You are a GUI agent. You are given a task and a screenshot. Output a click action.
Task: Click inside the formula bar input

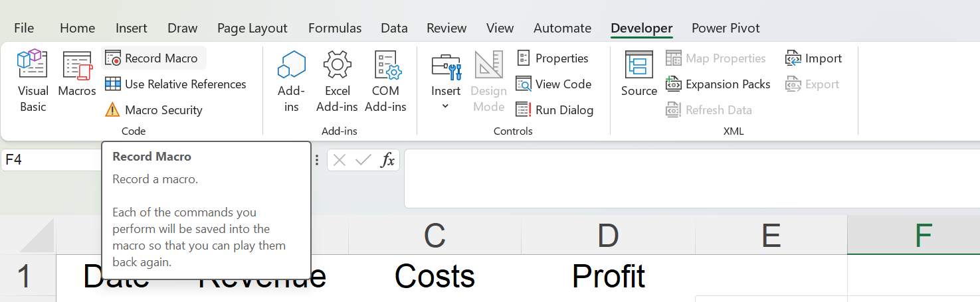click(692, 179)
